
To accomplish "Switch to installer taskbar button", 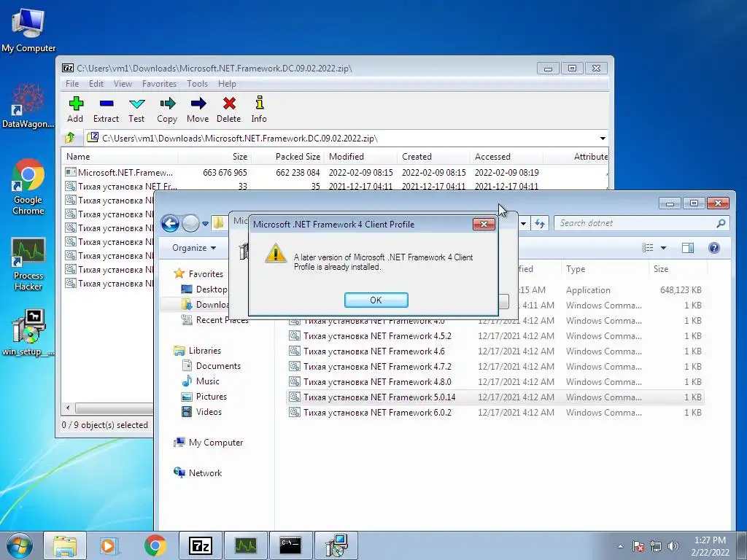I will click(336, 545).
